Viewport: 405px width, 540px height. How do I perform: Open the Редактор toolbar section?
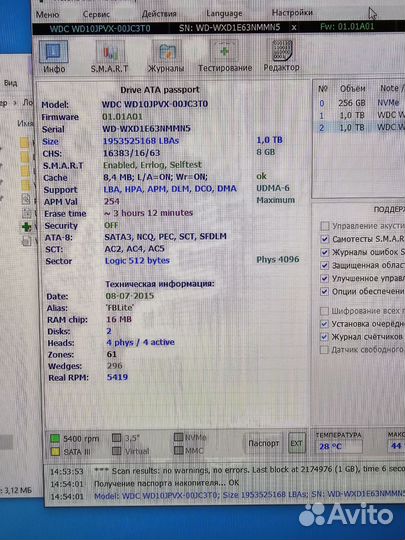point(281,56)
